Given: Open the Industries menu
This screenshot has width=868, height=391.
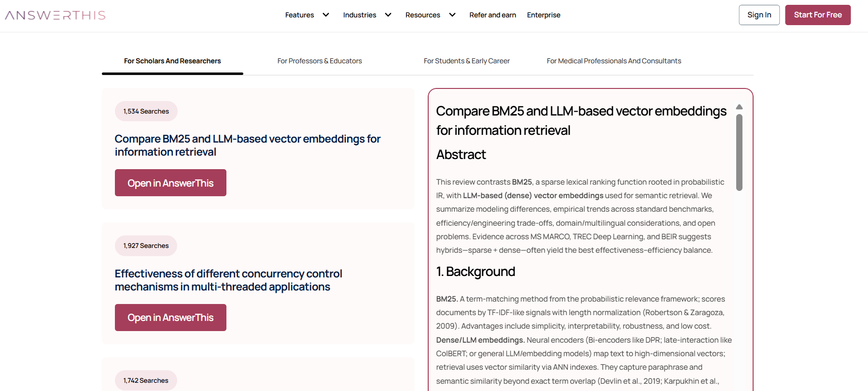Looking at the screenshot, I should 360,15.
